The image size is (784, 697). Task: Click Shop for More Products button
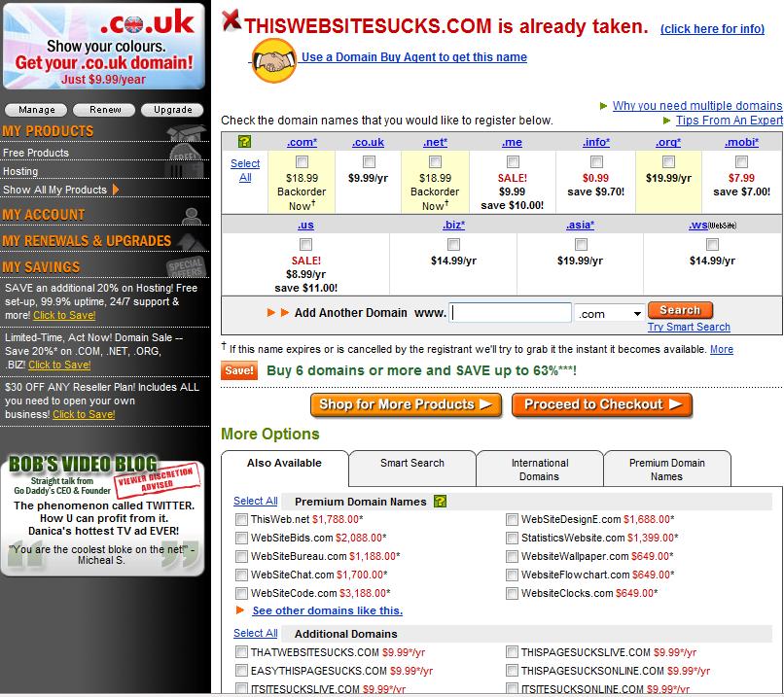(x=406, y=404)
